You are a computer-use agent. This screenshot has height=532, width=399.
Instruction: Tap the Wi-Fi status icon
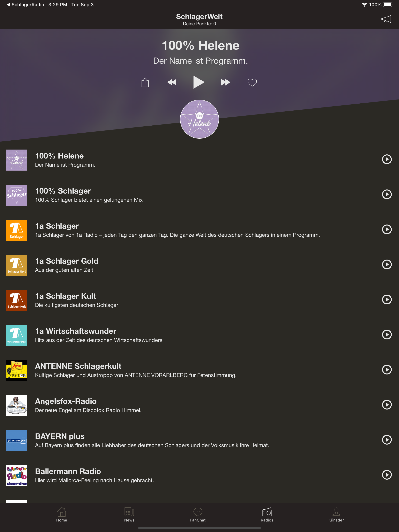364,4
